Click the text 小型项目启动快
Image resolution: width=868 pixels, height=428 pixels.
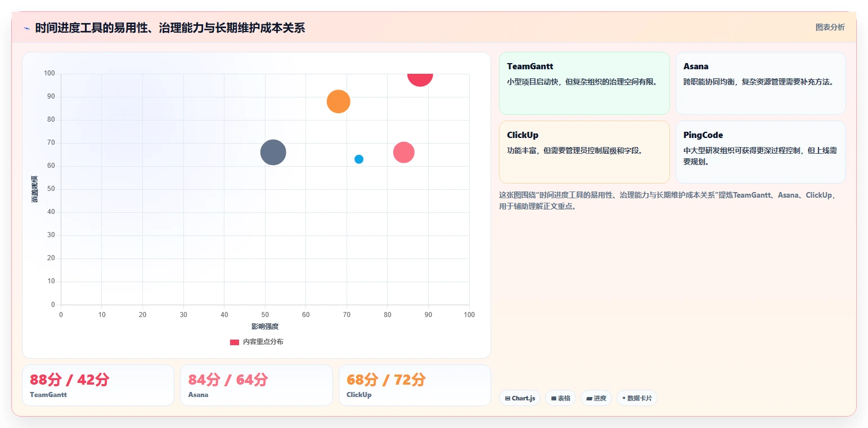coord(533,82)
